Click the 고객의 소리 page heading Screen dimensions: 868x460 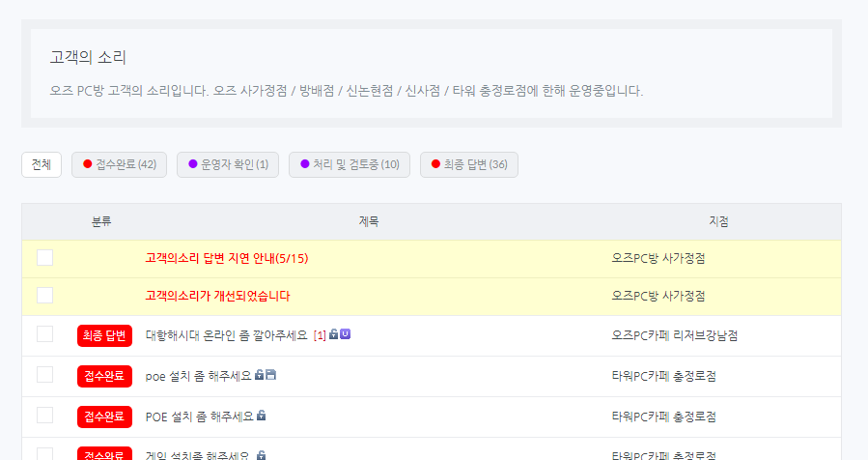(88, 57)
